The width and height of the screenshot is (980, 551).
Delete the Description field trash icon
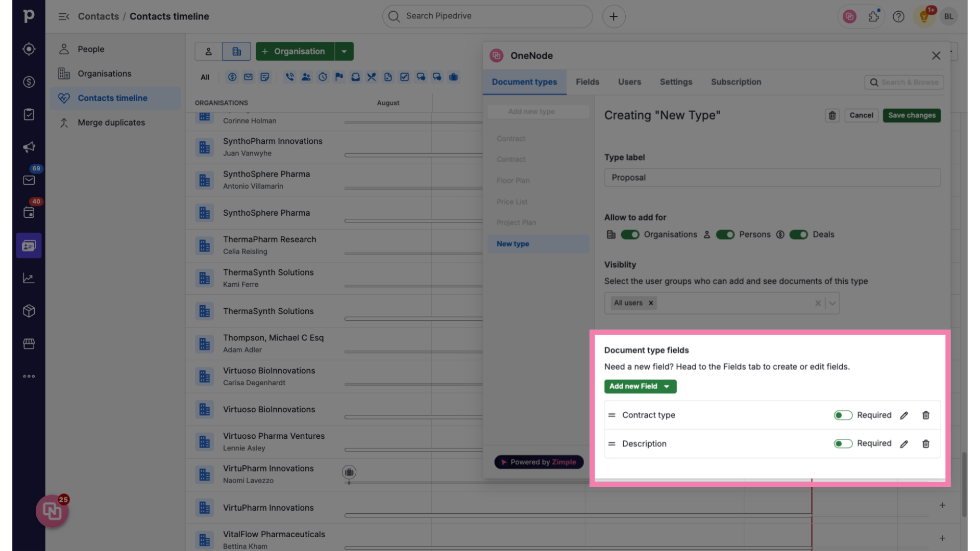click(x=926, y=444)
